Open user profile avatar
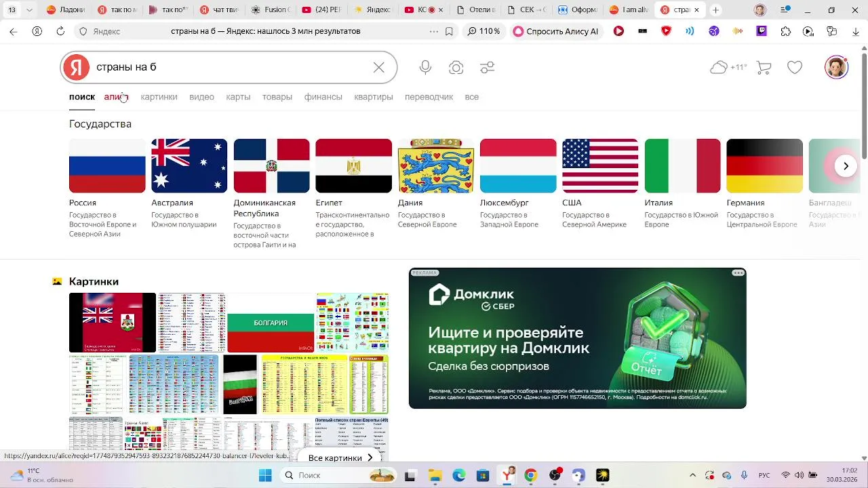The height and width of the screenshot is (488, 868). pyautogui.click(x=836, y=67)
